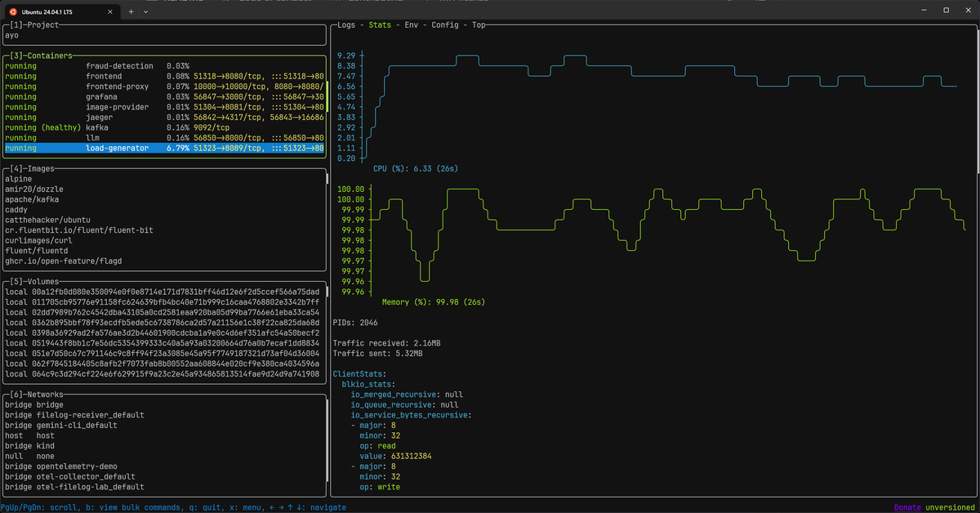Image resolution: width=980 pixels, height=513 pixels.
Task: Open a new terminal tab
Action: (x=131, y=11)
